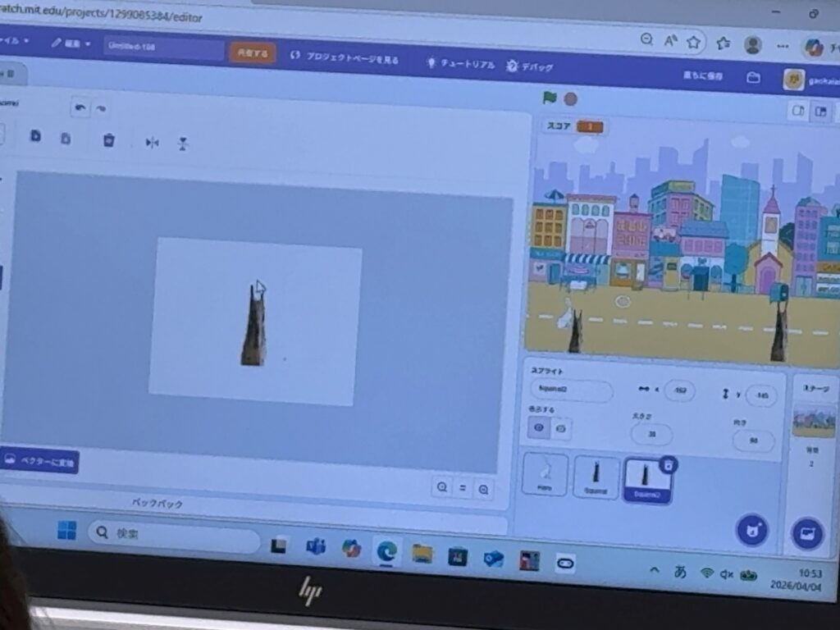Hide the sprite with crossed-eye toggle
Screen dimensions: 840x630
[561, 428]
